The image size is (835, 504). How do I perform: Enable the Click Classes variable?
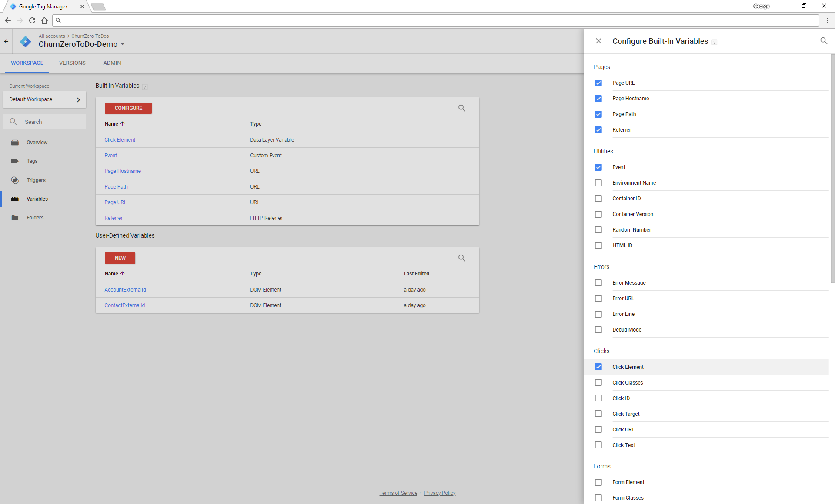pos(598,382)
